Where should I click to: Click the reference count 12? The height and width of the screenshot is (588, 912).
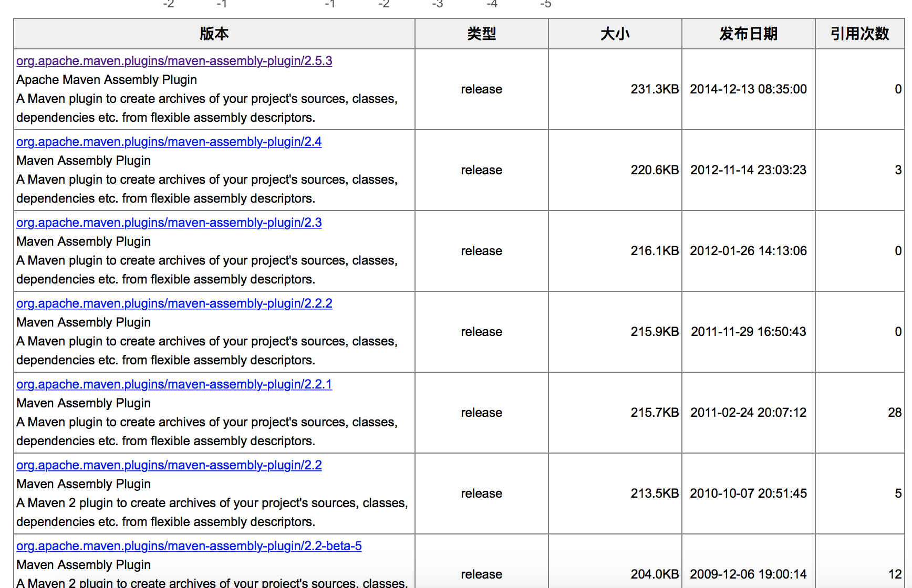coord(895,574)
